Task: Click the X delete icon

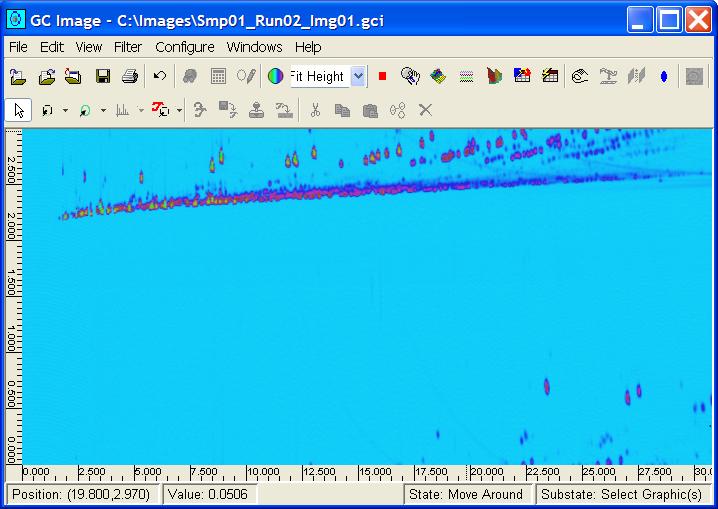Action: pos(425,110)
